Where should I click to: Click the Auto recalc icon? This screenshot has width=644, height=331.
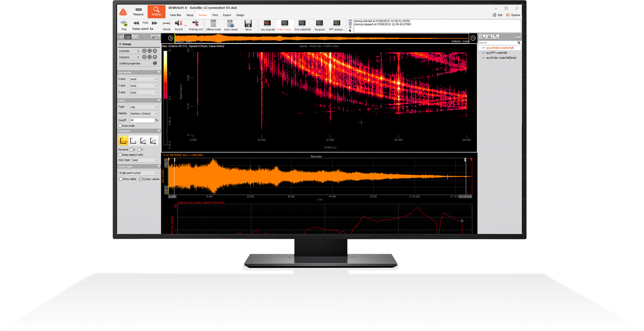pyautogui.click(x=230, y=24)
